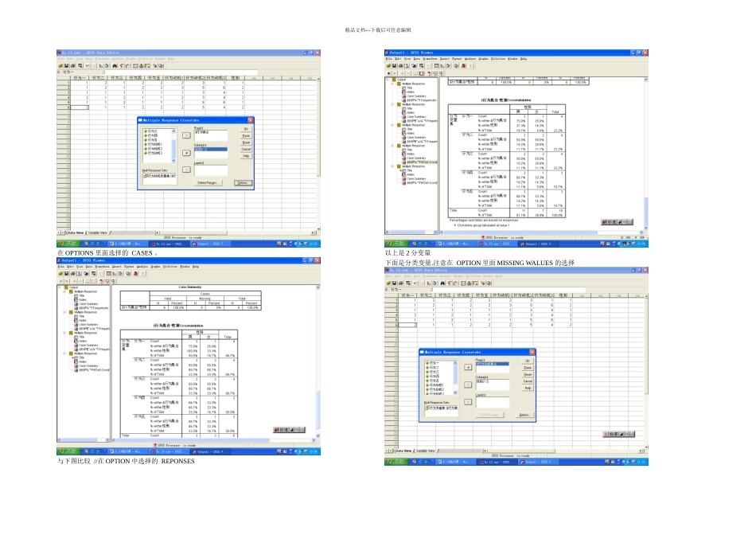Click Cancel button in top-left Crosstabs dialog
This screenshot has width=756, height=535.
tap(246, 149)
